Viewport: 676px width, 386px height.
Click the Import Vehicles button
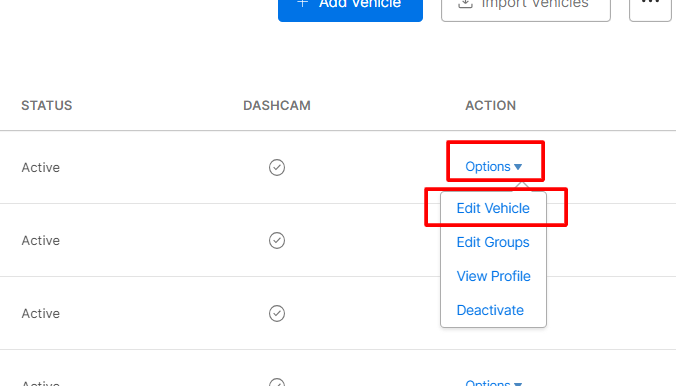pos(526,8)
